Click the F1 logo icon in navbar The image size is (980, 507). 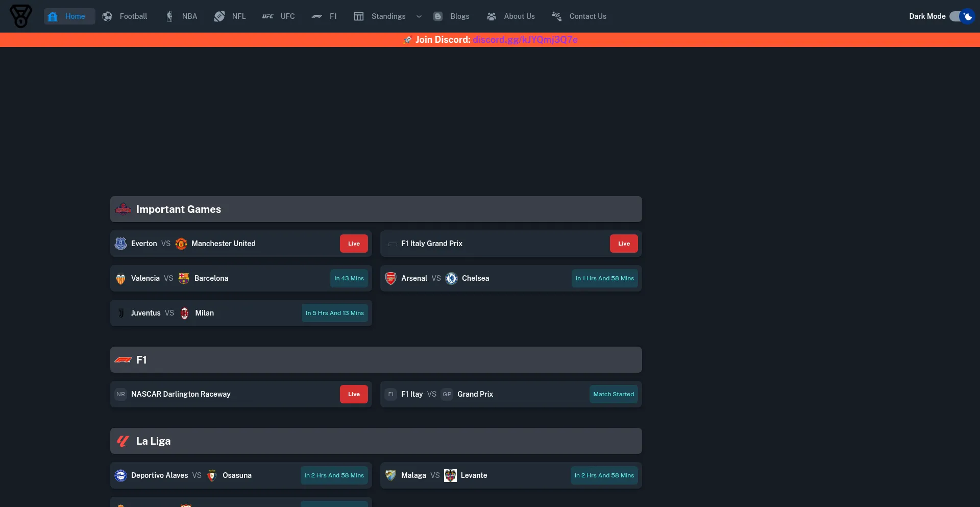(x=317, y=16)
